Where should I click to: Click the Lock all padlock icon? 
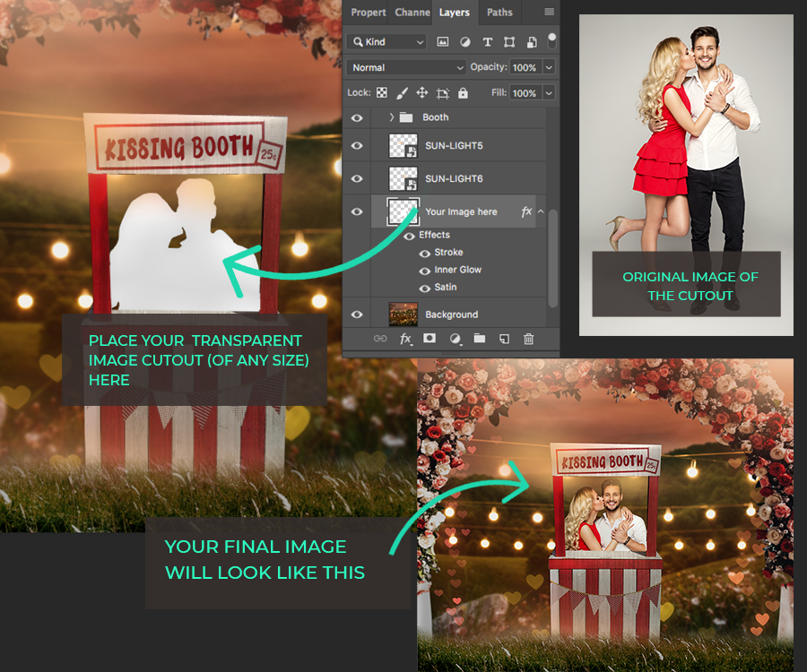[463, 93]
